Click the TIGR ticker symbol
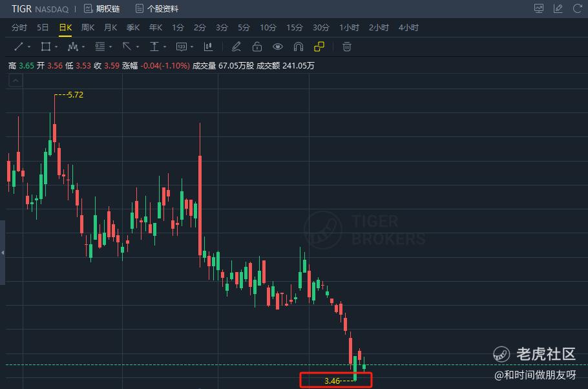Viewport: 588px width, 389px height. click(x=21, y=8)
